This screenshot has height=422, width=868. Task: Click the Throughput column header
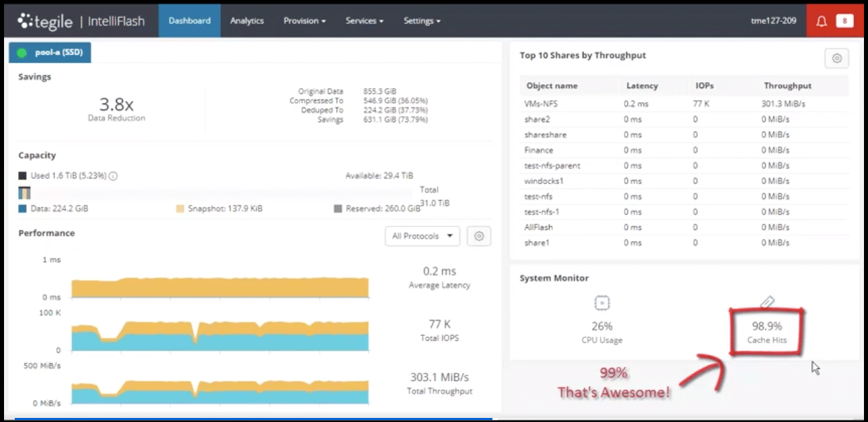click(787, 86)
